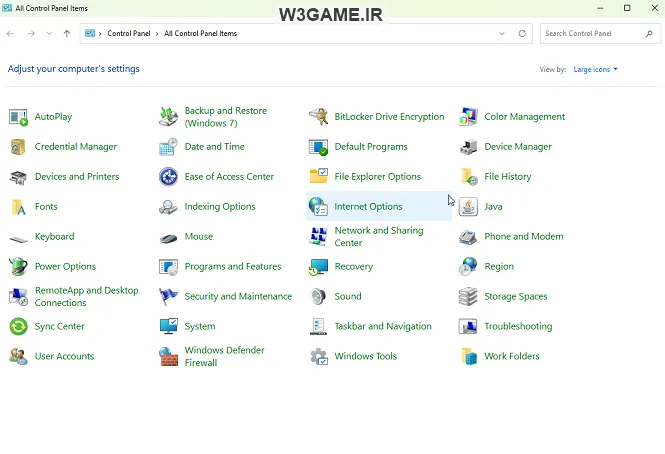
Task: Go up one level with Up arrow
Action: [x=67, y=34]
